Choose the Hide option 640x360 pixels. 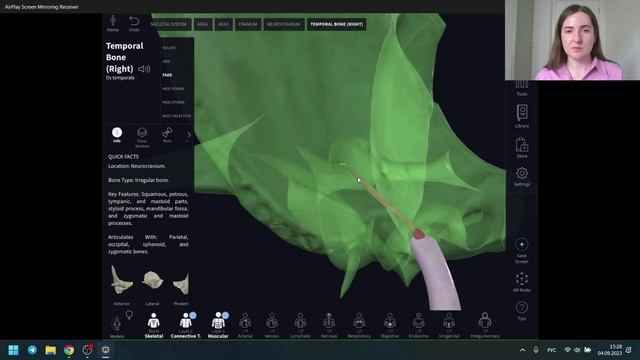click(x=166, y=61)
